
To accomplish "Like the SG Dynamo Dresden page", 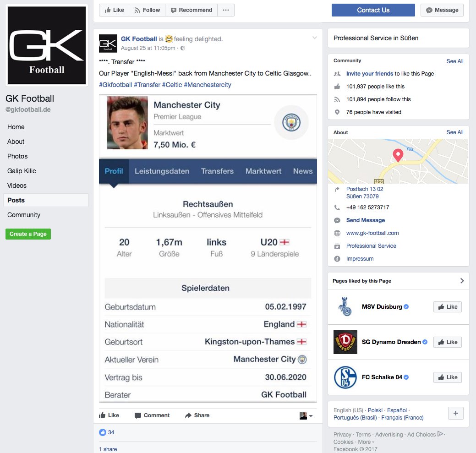I will [x=447, y=342].
